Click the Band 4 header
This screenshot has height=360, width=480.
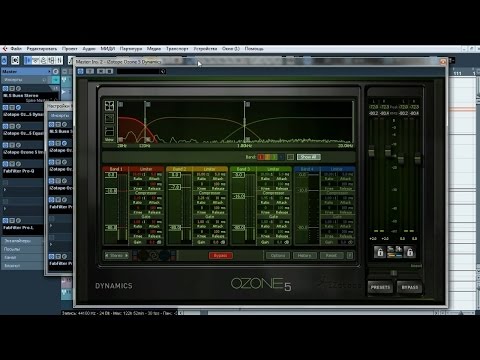pos(306,169)
